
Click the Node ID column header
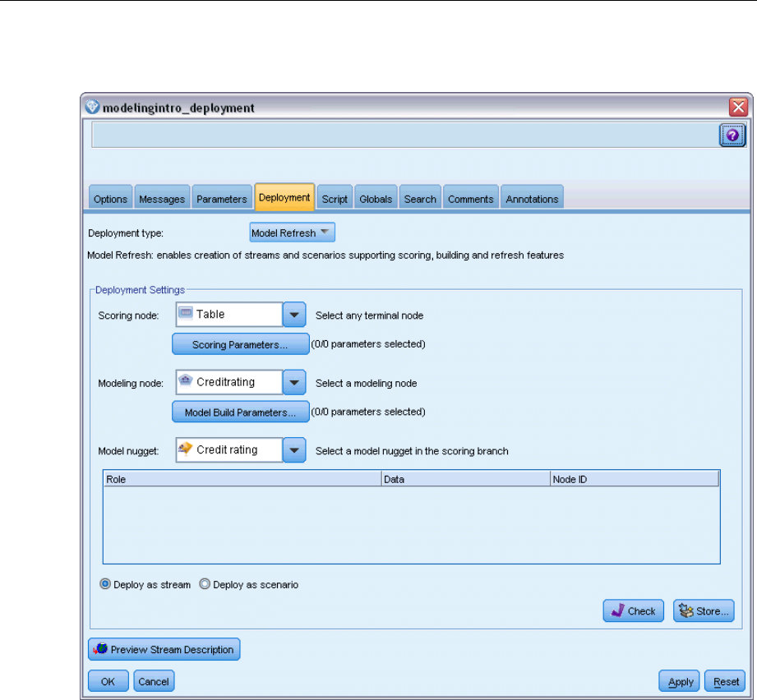tap(634, 478)
